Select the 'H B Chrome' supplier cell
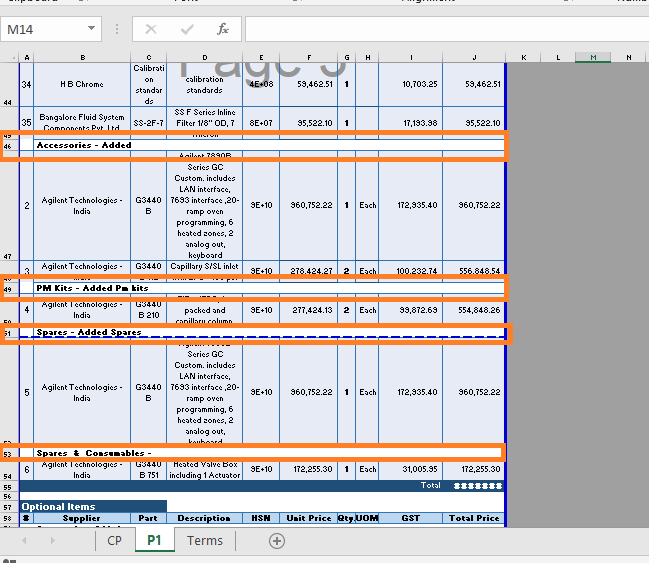This screenshot has height=563, width=649. pyautogui.click(x=82, y=84)
